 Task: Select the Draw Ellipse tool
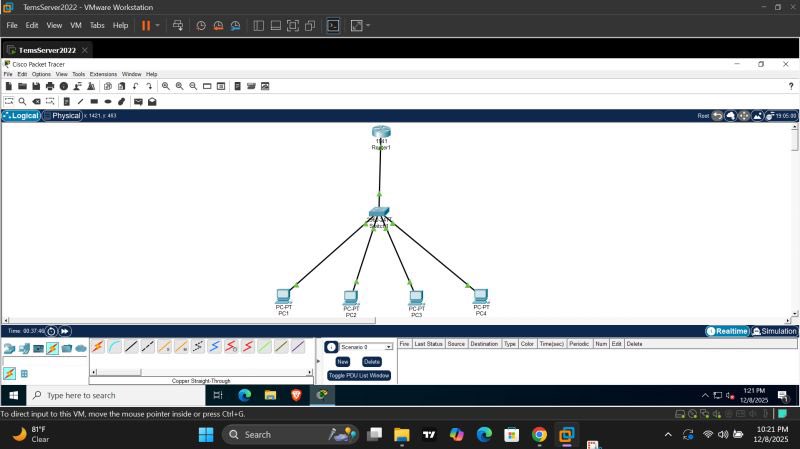(x=108, y=102)
